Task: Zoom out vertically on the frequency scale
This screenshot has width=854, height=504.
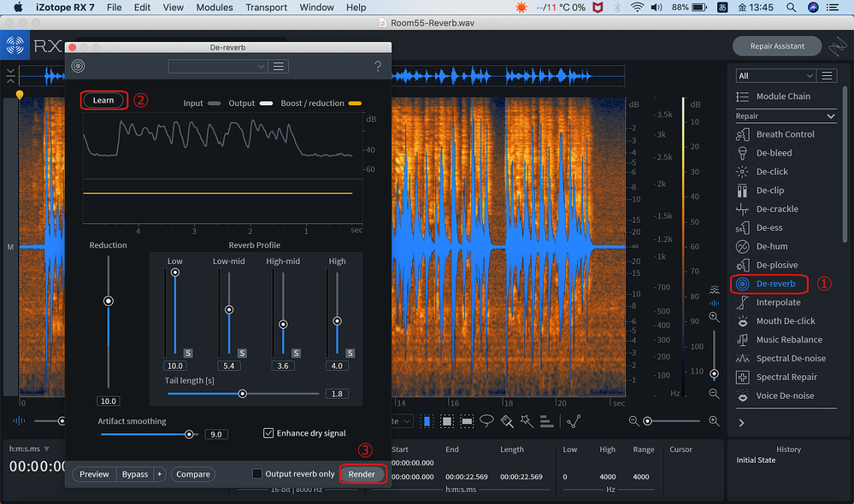Action: pos(714,394)
